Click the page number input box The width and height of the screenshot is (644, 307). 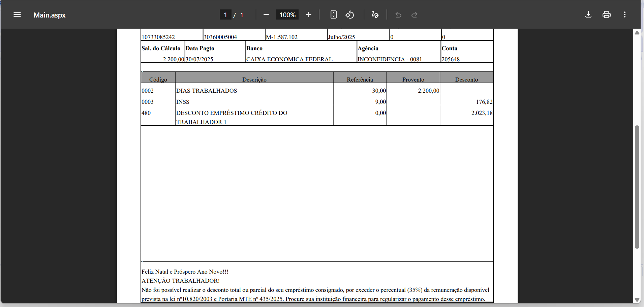click(225, 14)
